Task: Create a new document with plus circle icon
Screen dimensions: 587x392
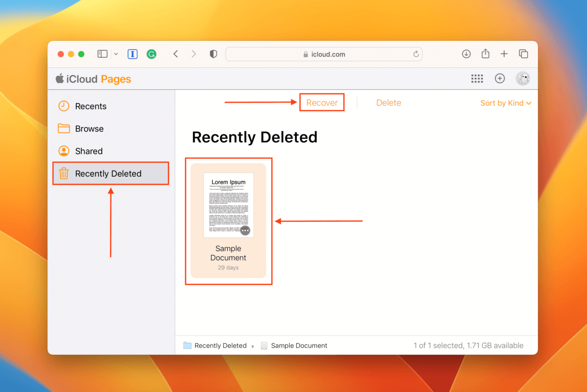Action: click(x=499, y=79)
